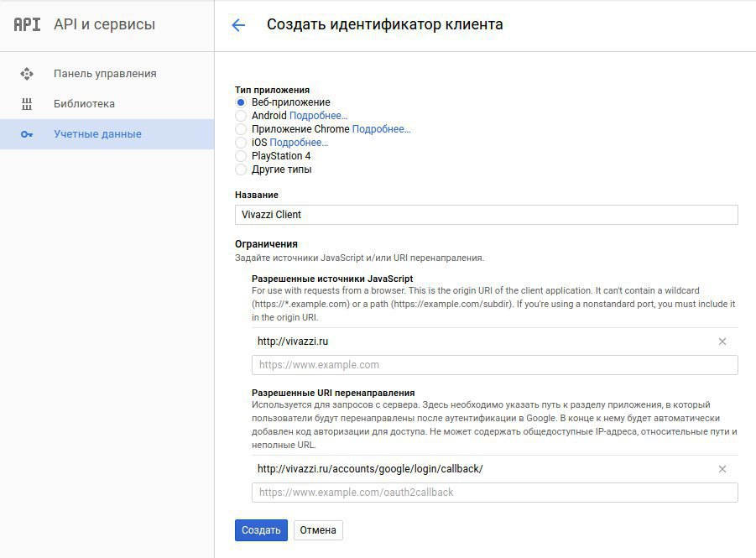Screen dimensions: 756x558
Task: Click the Тип приложения label
Action: [x=272, y=90]
